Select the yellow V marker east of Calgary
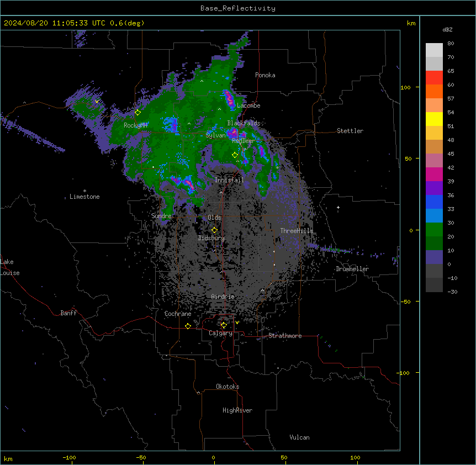The width and height of the screenshot is (476, 465). pos(237,323)
